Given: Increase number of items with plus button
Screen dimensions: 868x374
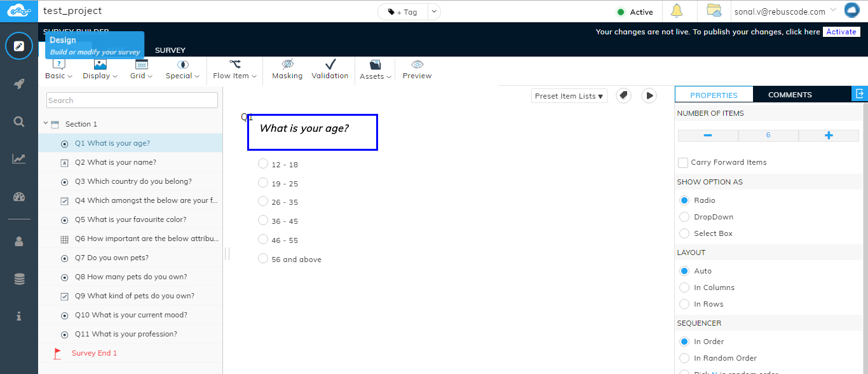Looking at the screenshot, I should tap(829, 135).
